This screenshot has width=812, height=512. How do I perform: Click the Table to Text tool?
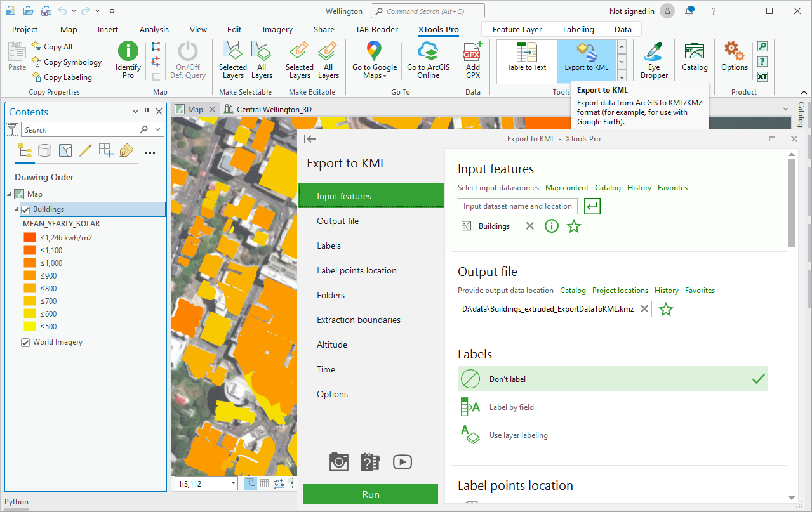[x=526, y=57]
